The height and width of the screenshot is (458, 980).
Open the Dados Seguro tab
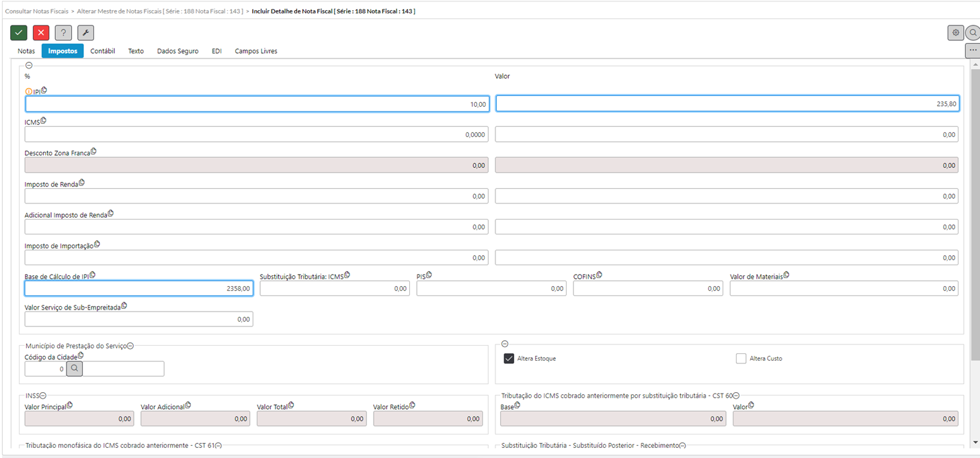point(177,51)
